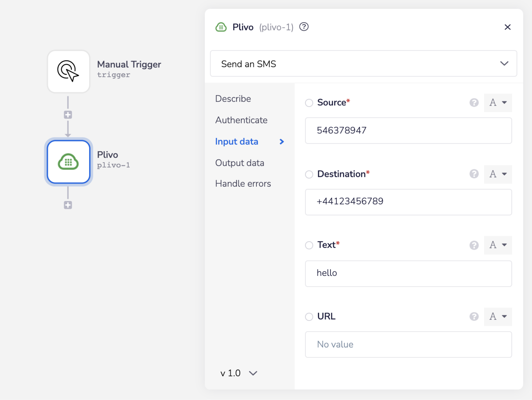Show help for Text field
Image resolution: width=532 pixels, height=400 pixels.
pos(474,245)
